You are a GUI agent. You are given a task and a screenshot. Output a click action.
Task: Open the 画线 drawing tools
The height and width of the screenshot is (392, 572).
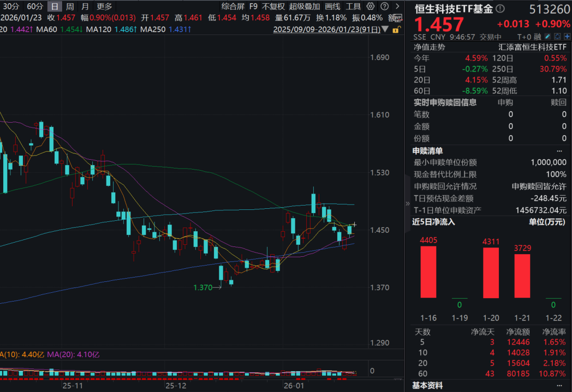(332, 7)
